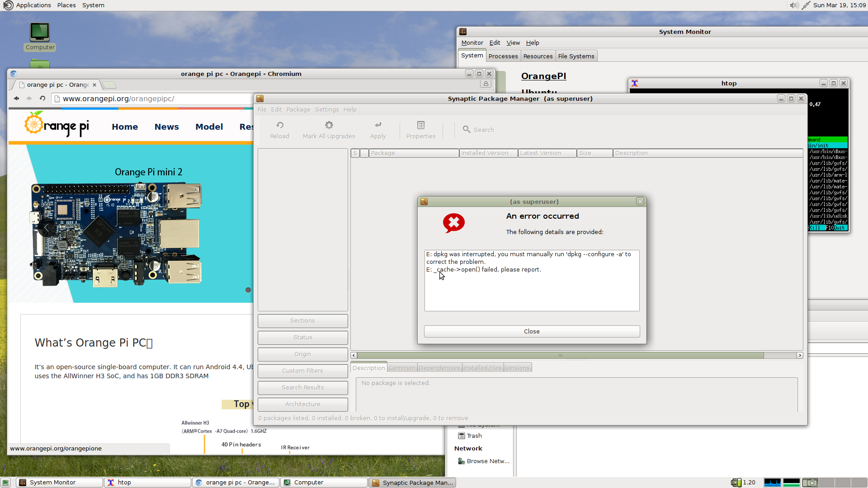Sort by Package column header
868x488 pixels.
pos(414,153)
